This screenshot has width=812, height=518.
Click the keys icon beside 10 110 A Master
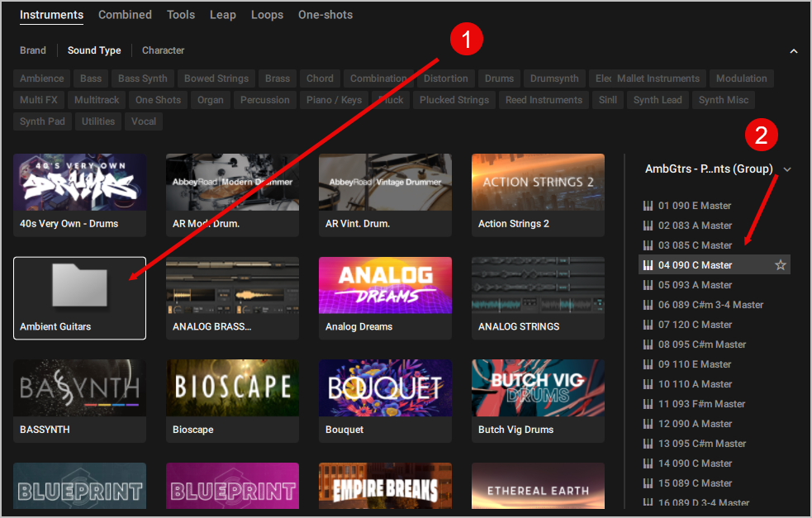[x=648, y=384]
